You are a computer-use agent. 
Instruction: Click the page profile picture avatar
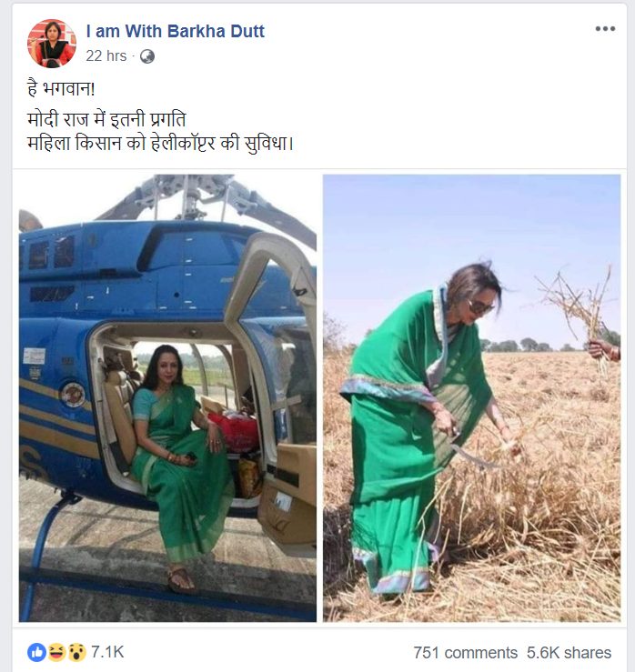pyautogui.click(x=52, y=44)
